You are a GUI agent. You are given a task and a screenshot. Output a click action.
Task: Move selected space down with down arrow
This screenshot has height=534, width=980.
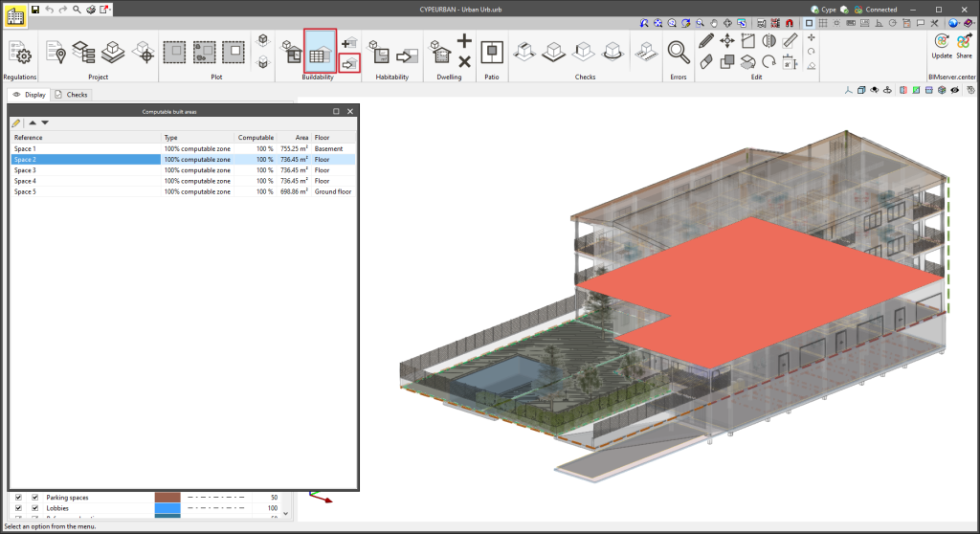45,122
